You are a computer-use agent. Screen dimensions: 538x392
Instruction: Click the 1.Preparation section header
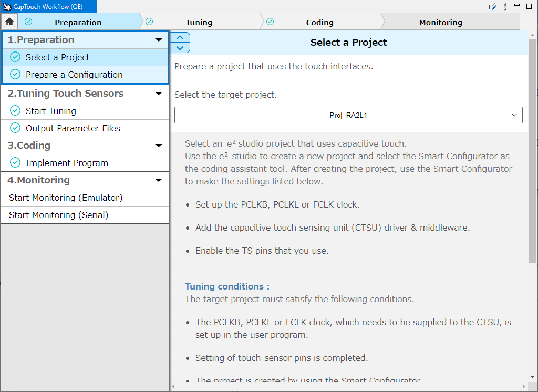pos(85,40)
